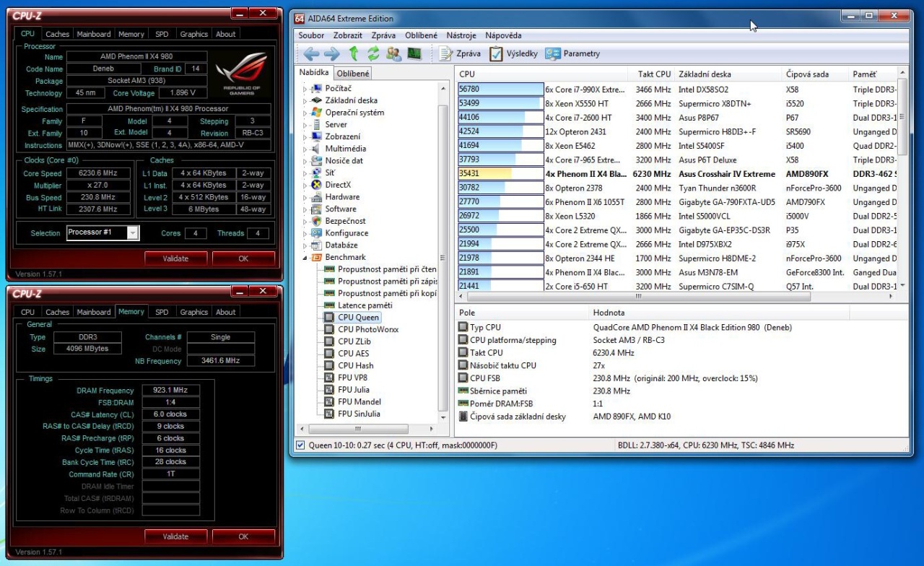Screen dimensions: 924x566
Task: Open the Oblíbené menu
Action: (x=421, y=35)
